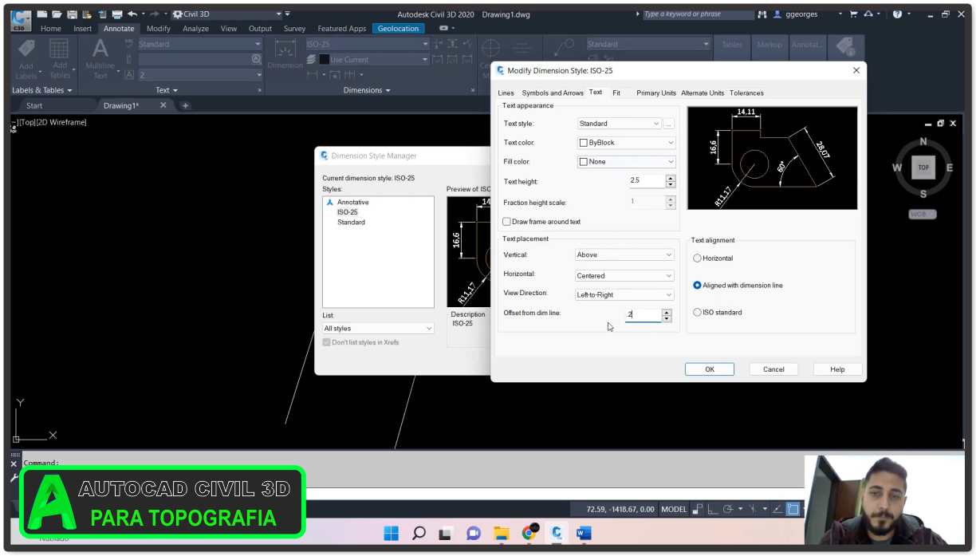The height and width of the screenshot is (560, 980).
Task: Click Don't list styles in Xrefs checkbox
Action: point(327,342)
